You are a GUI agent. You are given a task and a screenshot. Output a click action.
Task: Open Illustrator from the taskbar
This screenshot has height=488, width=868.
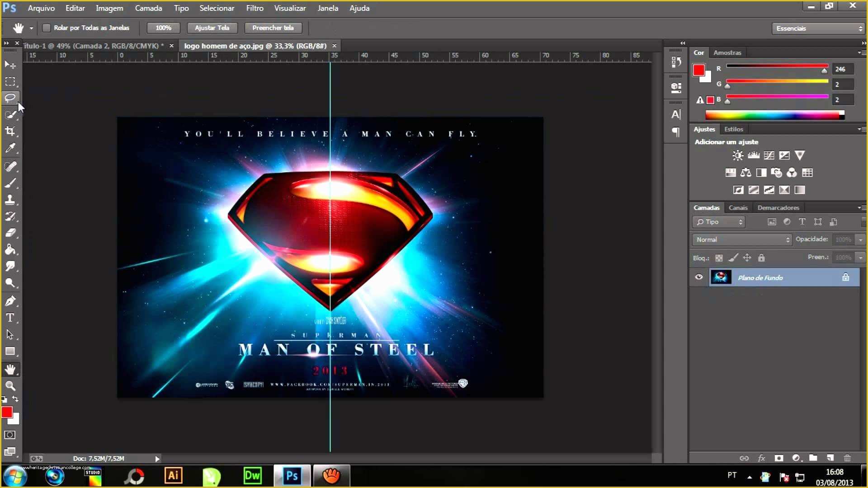(x=173, y=476)
